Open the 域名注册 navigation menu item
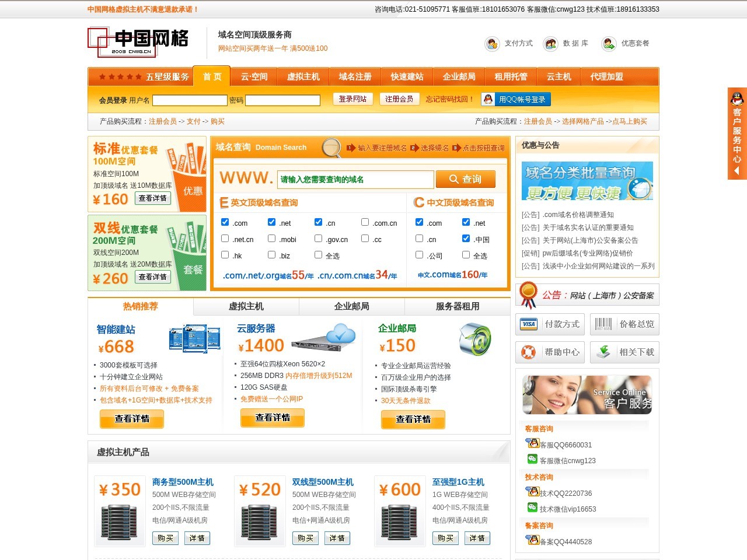Viewport: 747px width, 560px height. coord(354,76)
